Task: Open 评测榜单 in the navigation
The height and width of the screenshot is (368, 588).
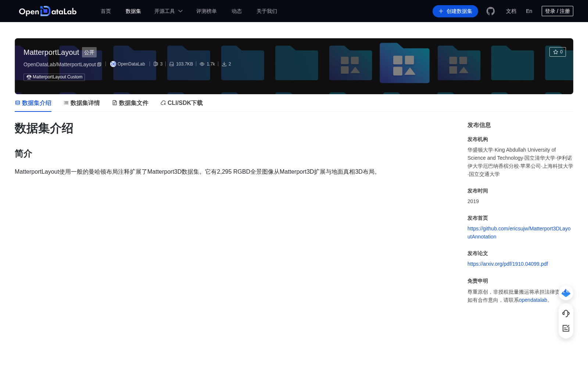Action: (207, 11)
